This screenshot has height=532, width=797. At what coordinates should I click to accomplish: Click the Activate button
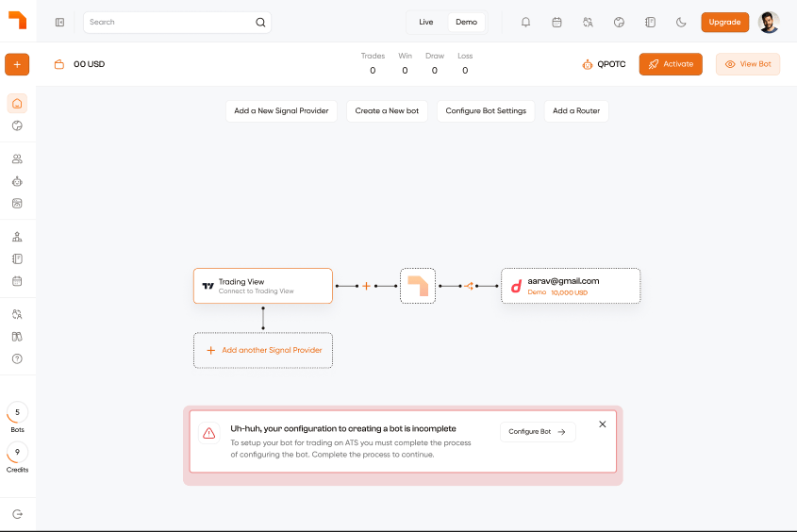click(671, 64)
